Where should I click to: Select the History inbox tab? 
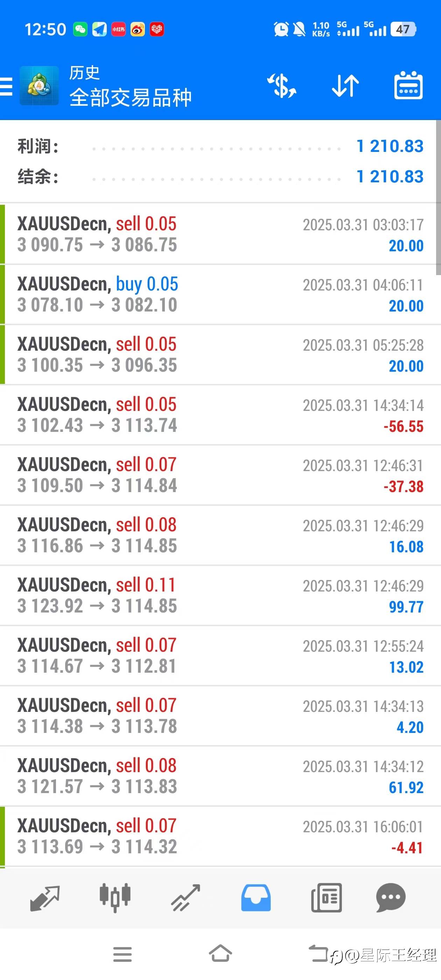[x=256, y=898]
